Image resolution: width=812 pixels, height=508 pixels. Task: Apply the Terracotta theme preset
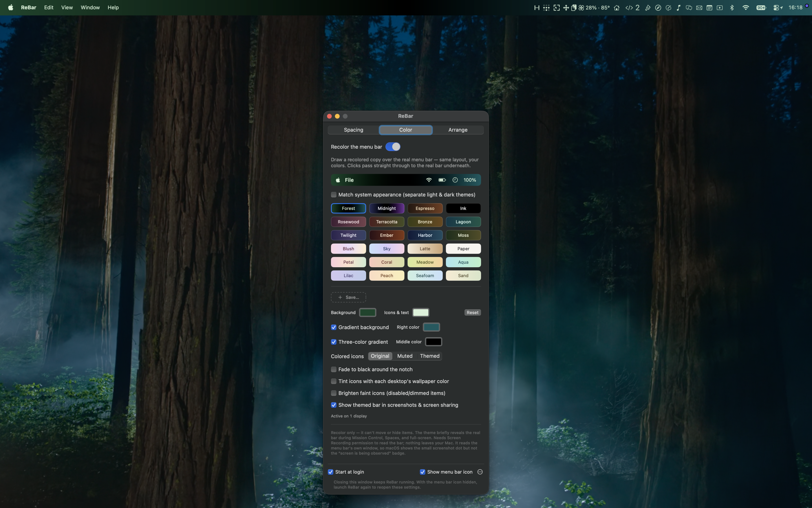(387, 222)
